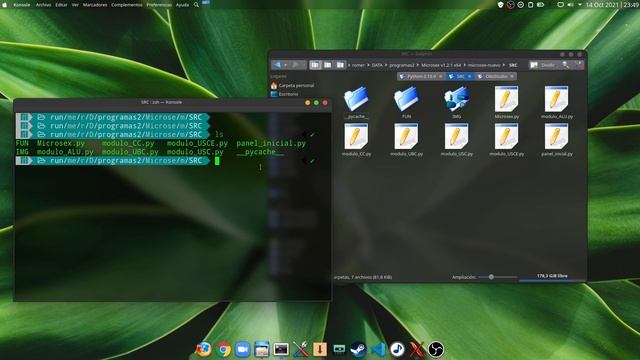Open the Editar menu
The height and width of the screenshot is (360, 640).
pyautogui.click(x=61, y=5)
